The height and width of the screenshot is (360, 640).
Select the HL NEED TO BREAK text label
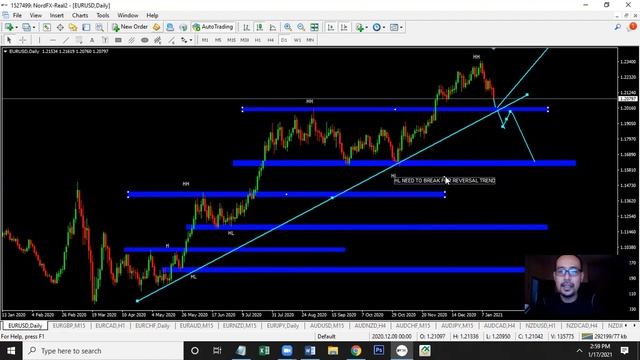[x=444, y=180]
